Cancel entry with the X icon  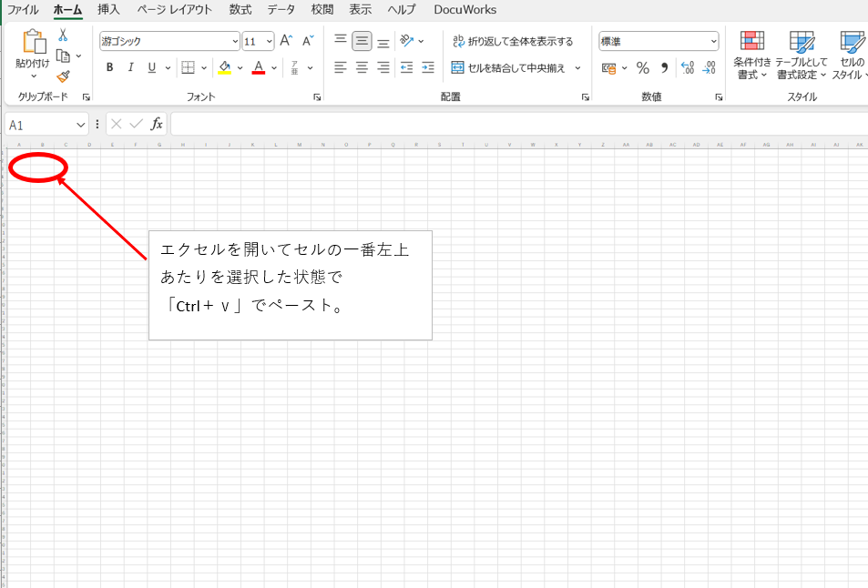pos(117,124)
